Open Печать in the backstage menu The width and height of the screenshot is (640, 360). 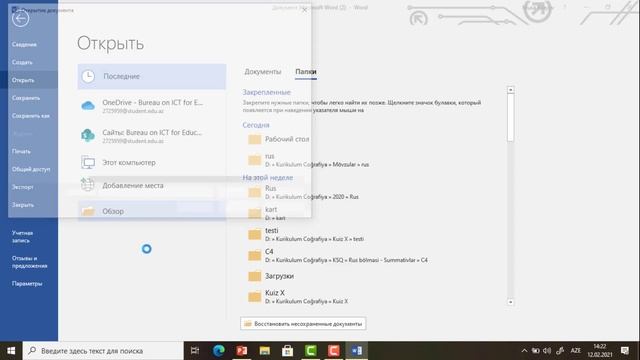(x=21, y=151)
